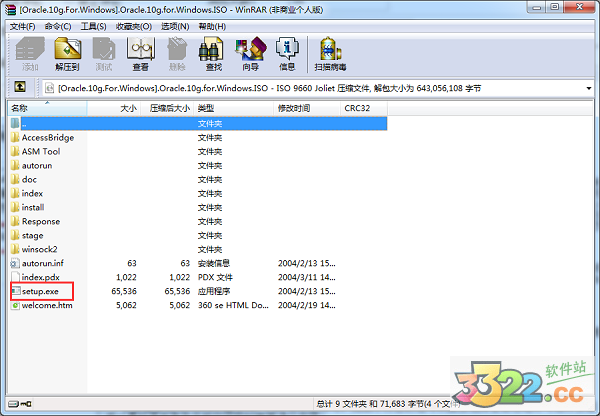Click the 添加 (Add) toolbar icon
Image resolution: width=600 pixels, height=416 pixels.
(30, 49)
